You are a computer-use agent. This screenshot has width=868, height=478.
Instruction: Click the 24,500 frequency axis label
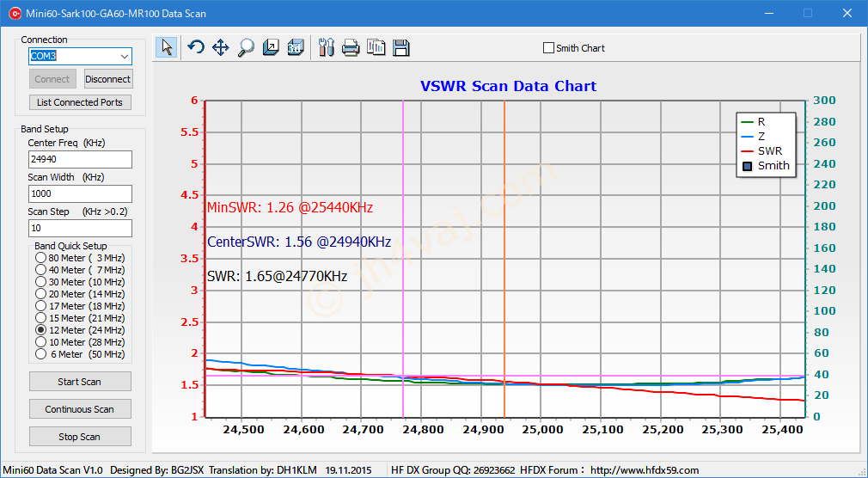241,430
